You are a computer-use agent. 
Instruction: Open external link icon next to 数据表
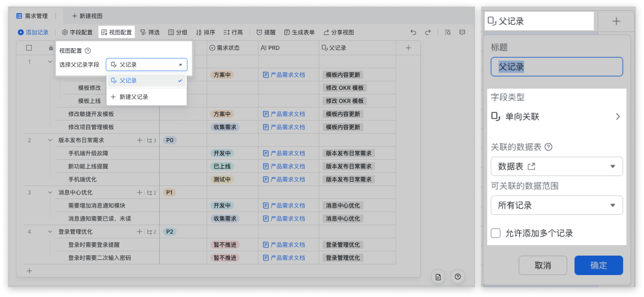click(x=531, y=166)
